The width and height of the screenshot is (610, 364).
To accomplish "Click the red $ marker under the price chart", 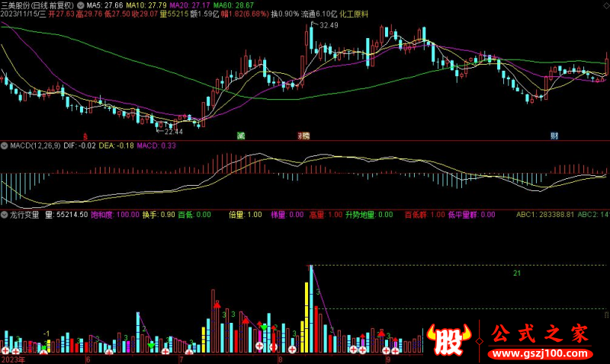I will pyautogui.click(x=85, y=136).
